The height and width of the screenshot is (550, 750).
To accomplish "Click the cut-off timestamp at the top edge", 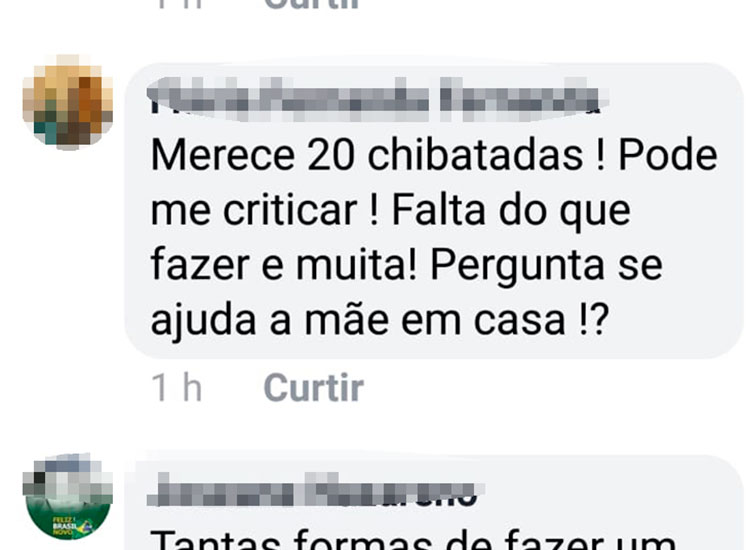I will (178, 4).
